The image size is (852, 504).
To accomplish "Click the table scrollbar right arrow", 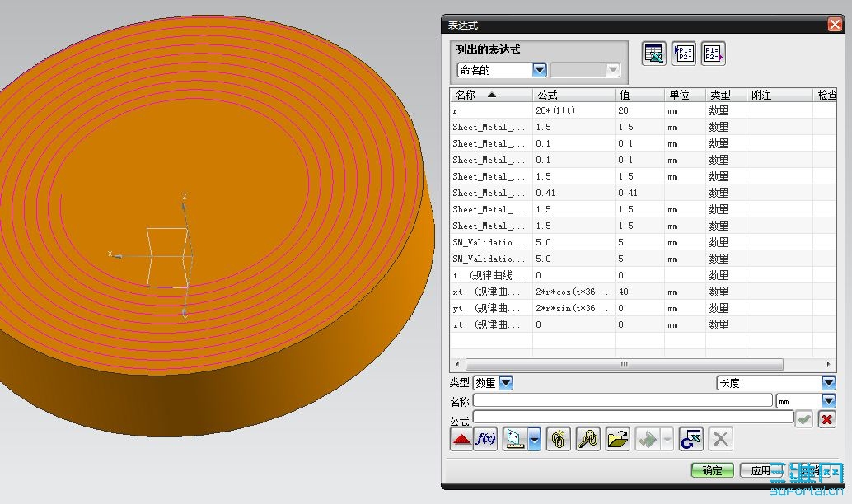I will [829, 364].
